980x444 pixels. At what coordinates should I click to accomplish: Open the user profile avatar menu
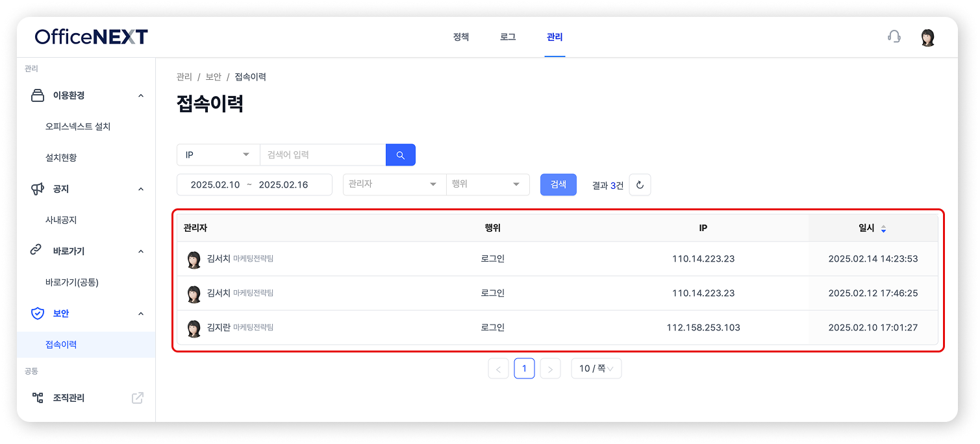click(928, 37)
